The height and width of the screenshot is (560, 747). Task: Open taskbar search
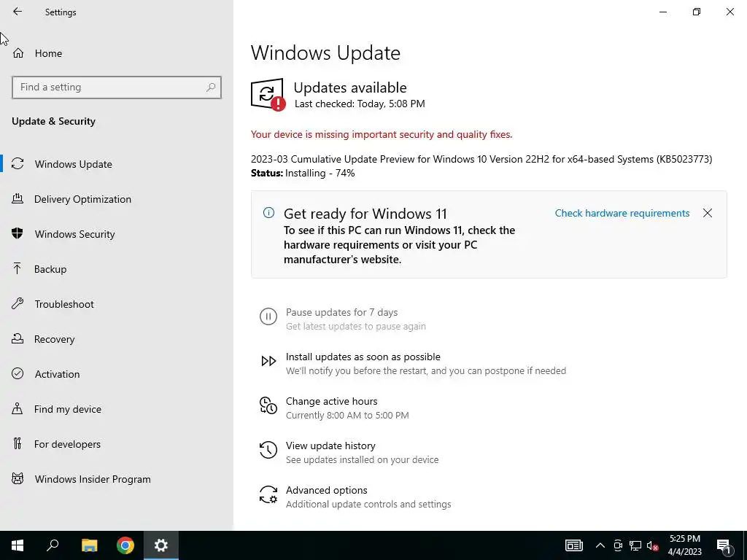point(53,545)
